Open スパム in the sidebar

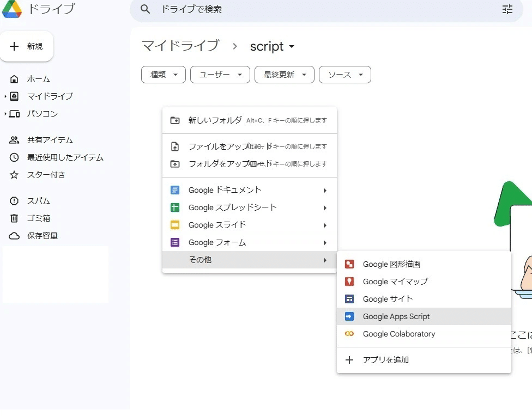coord(38,201)
